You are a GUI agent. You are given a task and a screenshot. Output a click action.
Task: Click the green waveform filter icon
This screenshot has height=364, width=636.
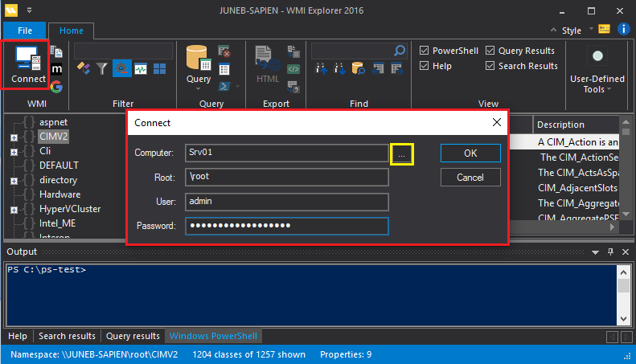[x=141, y=69]
